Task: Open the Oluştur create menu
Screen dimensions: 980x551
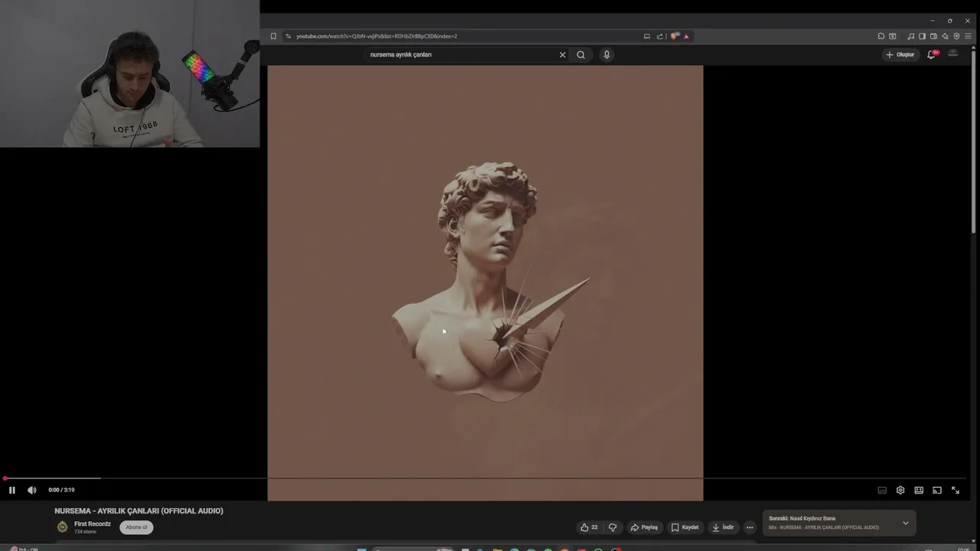Action: pyautogui.click(x=900, y=54)
